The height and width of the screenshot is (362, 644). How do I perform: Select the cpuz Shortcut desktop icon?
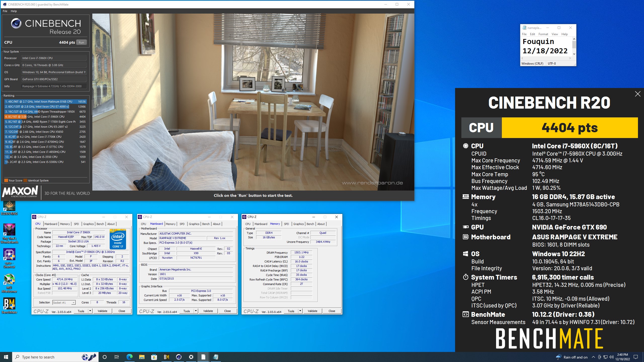9,258
